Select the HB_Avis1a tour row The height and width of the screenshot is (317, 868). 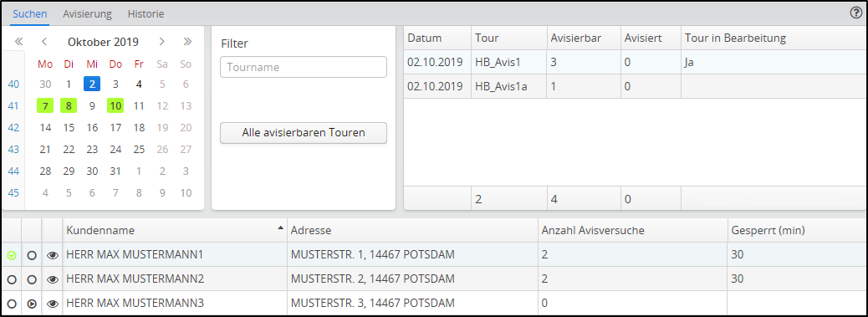[x=636, y=86]
